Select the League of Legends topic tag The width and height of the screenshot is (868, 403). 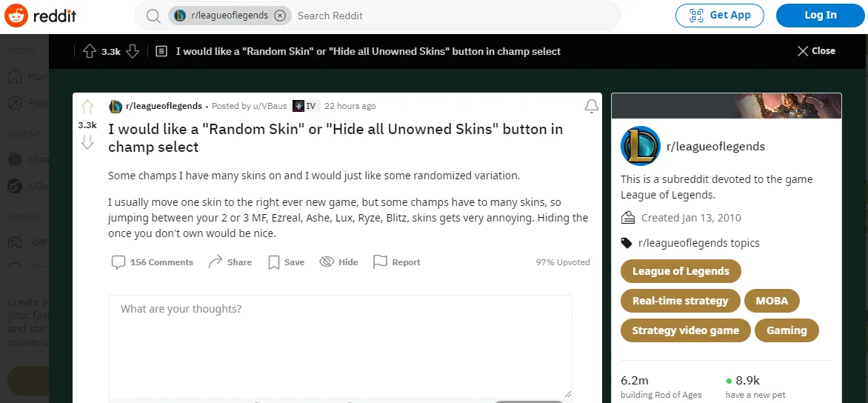[681, 271]
